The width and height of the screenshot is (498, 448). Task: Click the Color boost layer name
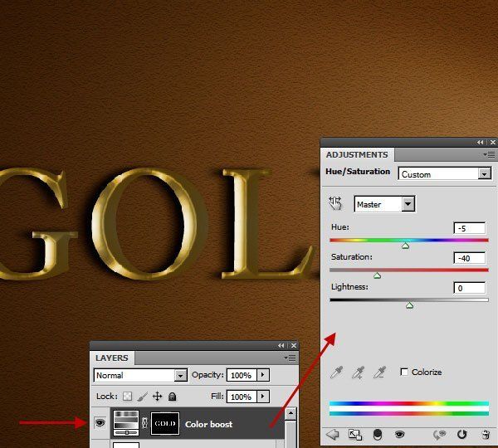208,424
